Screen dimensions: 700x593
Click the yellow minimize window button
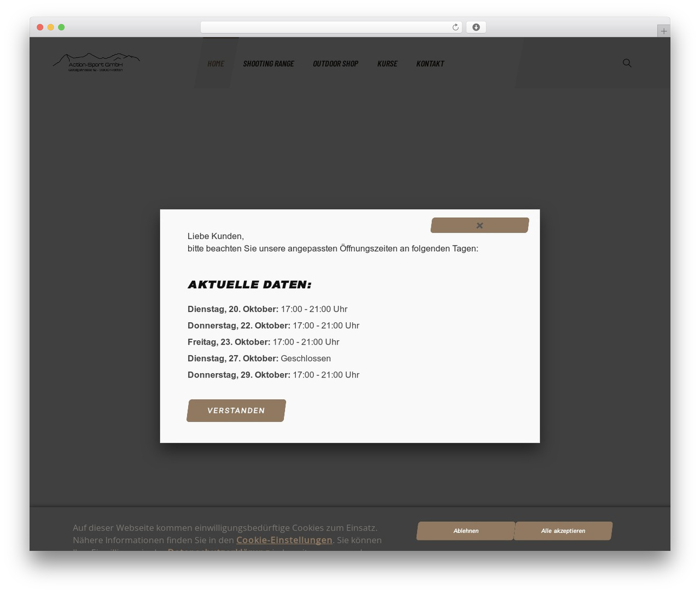(51, 27)
